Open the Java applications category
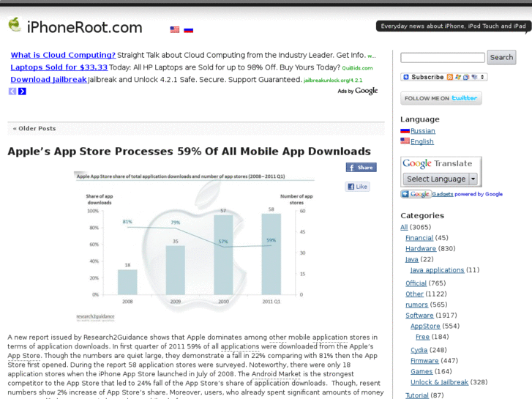 [437, 270]
